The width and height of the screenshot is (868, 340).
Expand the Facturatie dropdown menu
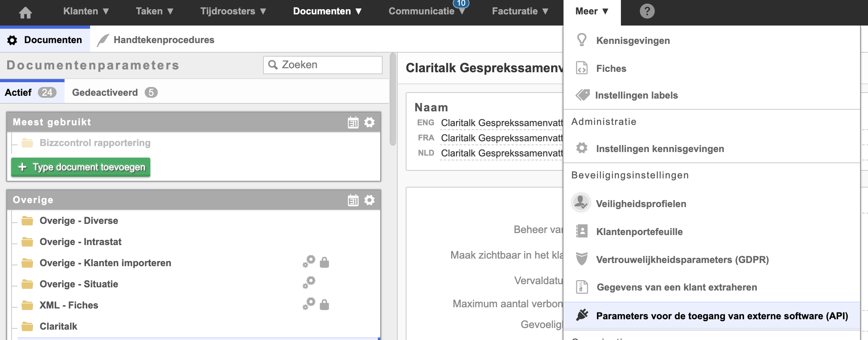520,11
